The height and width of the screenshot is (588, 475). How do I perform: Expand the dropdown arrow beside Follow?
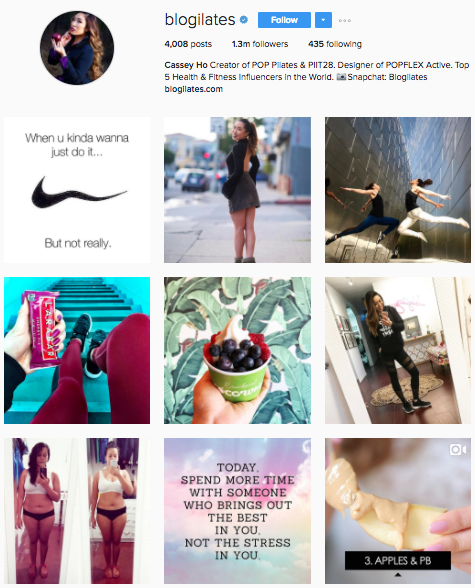pyautogui.click(x=323, y=20)
